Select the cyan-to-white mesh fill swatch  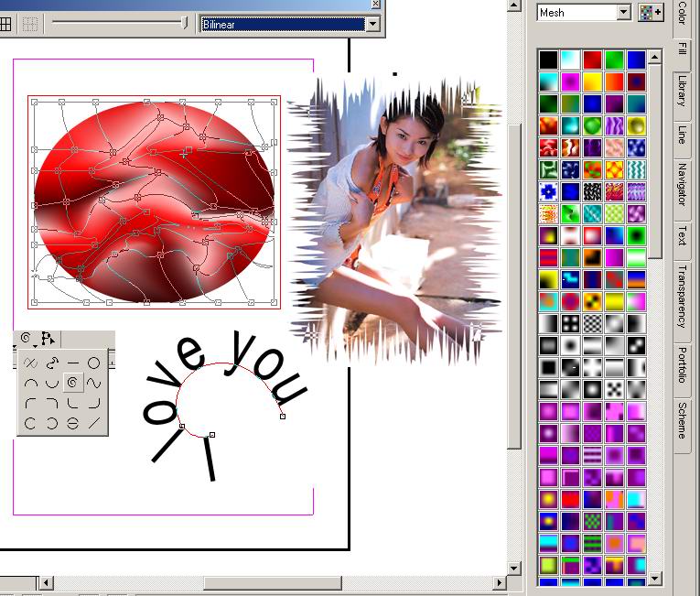pos(570,60)
